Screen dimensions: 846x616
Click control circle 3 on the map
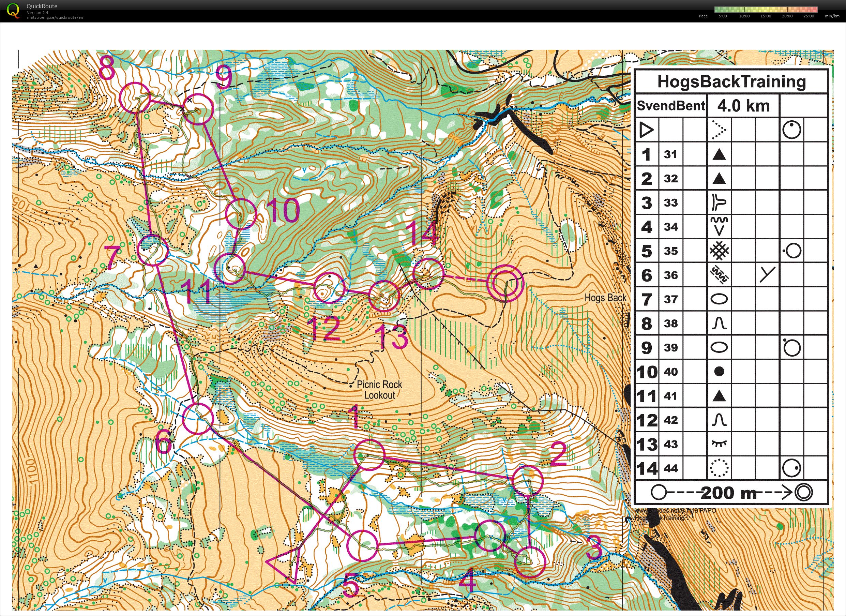tap(530, 562)
